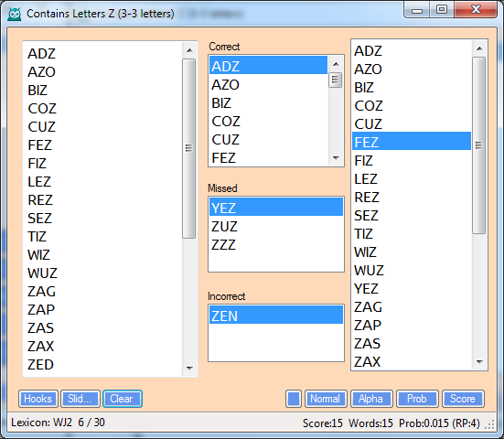Click the Correct list's up scroll arrow
This screenshot has height=439, width=504.
[x=336, y=64]
